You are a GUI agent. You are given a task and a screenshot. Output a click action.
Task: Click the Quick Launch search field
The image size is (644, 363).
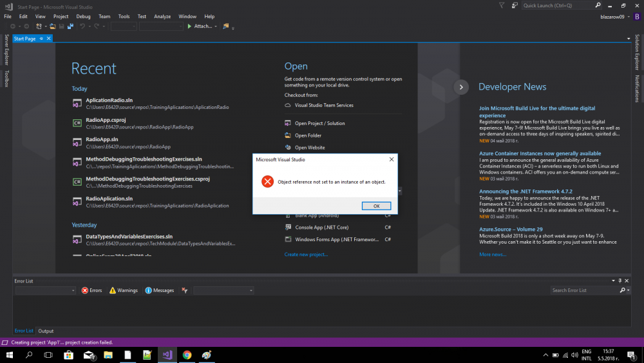pos(558,5)
